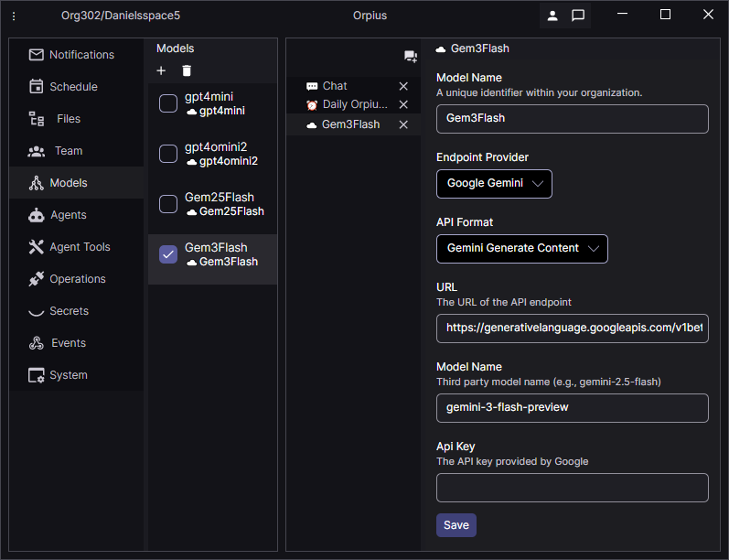Select the gpt4omini2 checkbox

pyautogui.click(x=168, y=154)
